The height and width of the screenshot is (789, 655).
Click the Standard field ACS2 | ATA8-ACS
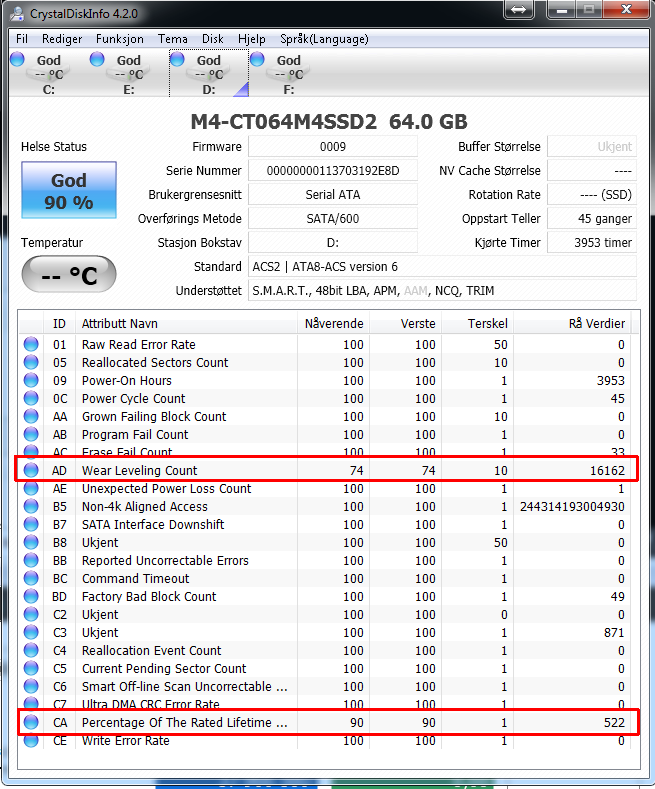[442, 266]
